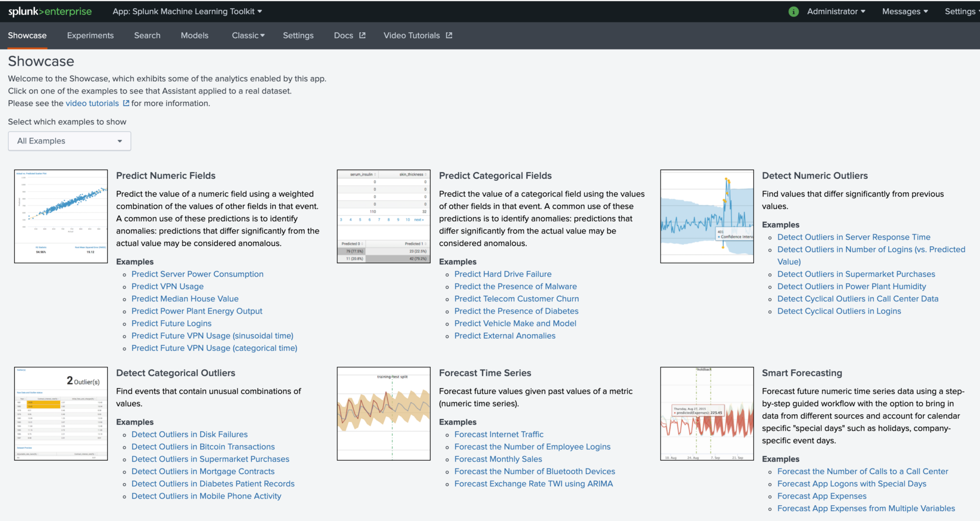The width and height of the screenshot is (980, 521).
Task: Click the external link icon beside Docs
Action: pyautogui.click(x=362, y=35)
